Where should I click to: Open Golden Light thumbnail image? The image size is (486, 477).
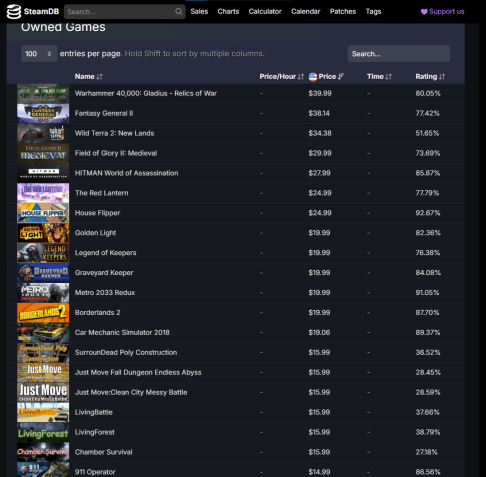(43, 233)
